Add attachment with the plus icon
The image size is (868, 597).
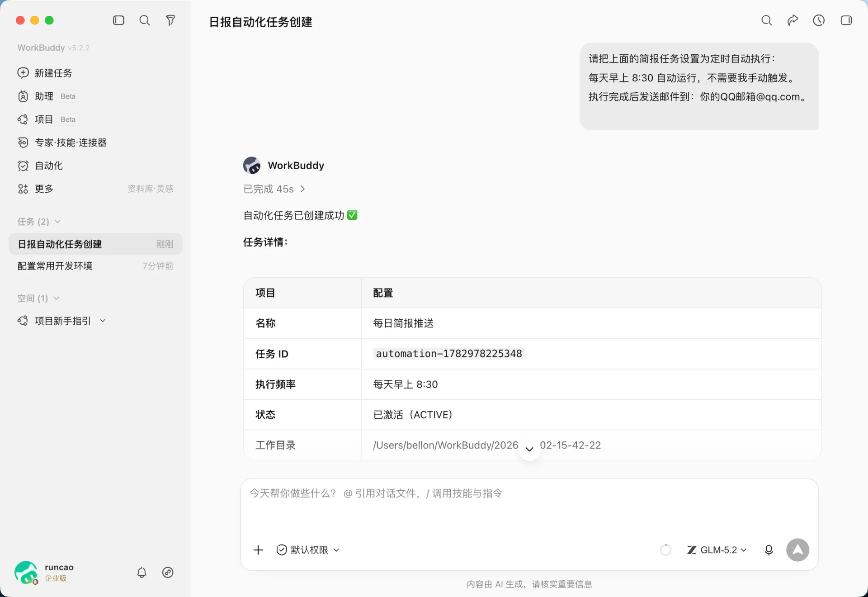point(258,550)
